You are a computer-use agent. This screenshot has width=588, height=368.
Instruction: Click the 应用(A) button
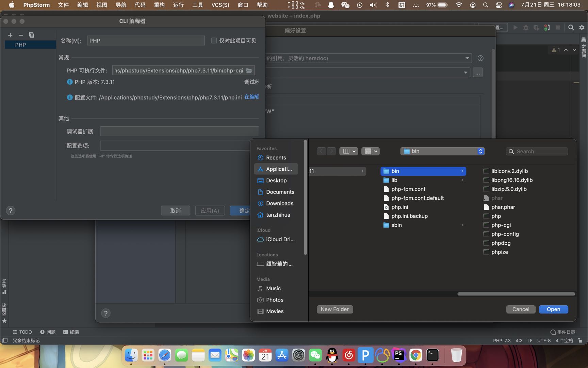(210, 211)
